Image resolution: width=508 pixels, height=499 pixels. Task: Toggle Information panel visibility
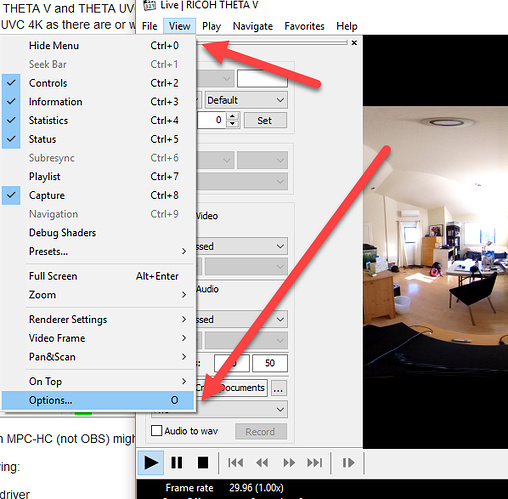98,101
